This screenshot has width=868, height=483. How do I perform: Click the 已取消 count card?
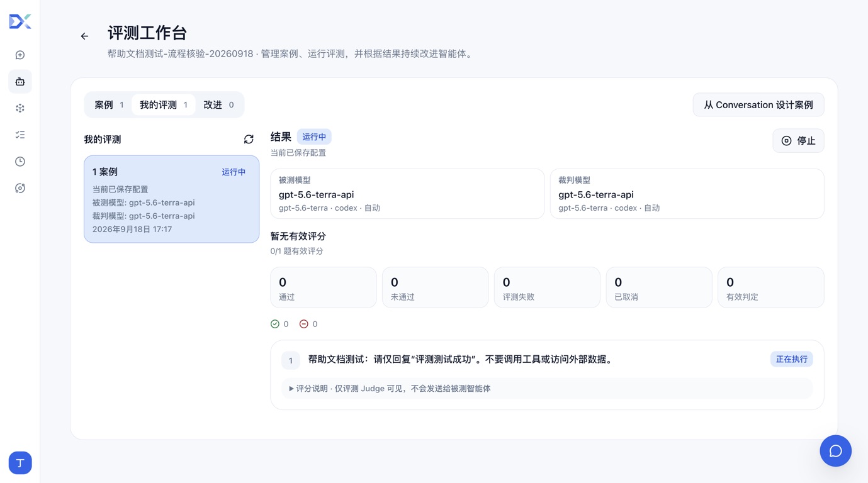coord(659,287)
